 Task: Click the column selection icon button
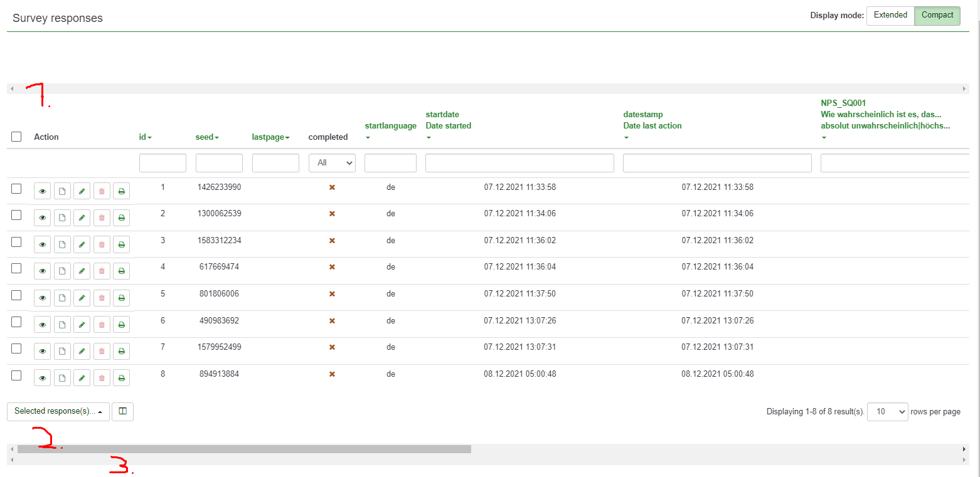pyautogui.click(x=122, y=411)
